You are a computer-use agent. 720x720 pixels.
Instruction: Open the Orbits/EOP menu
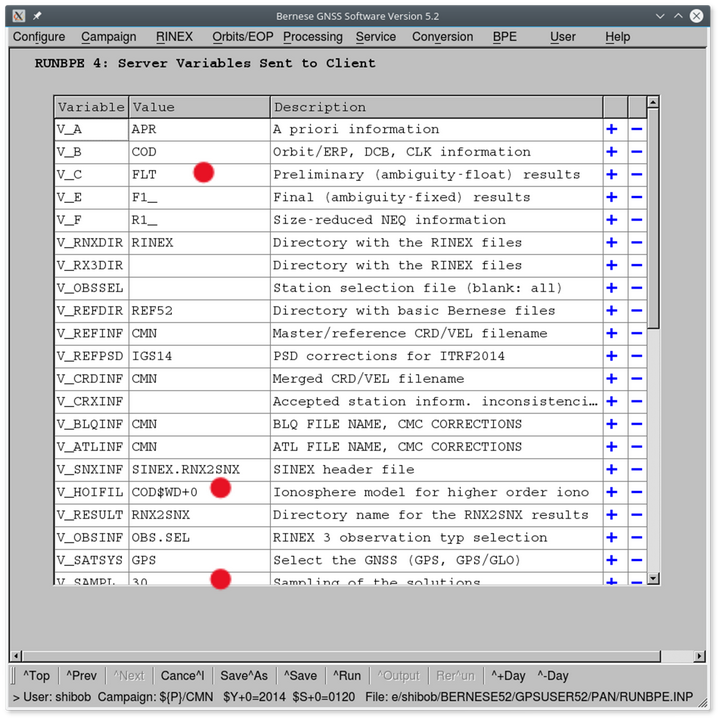pos(243,37)
